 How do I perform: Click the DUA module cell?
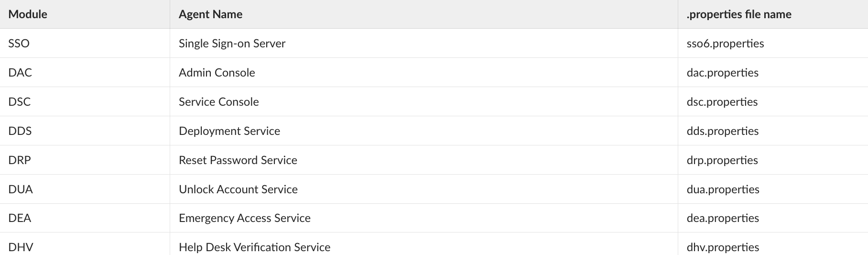point(21,189)
